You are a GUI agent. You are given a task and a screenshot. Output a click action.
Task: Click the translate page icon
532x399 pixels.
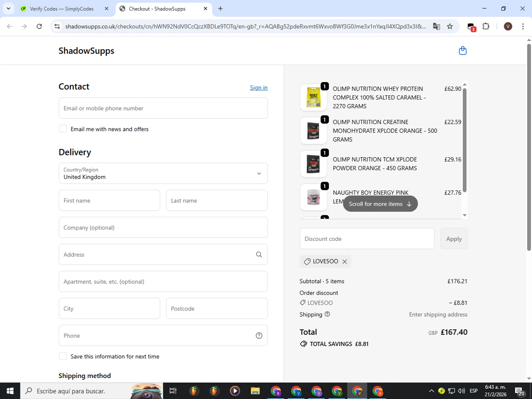[x=437, y=26]
